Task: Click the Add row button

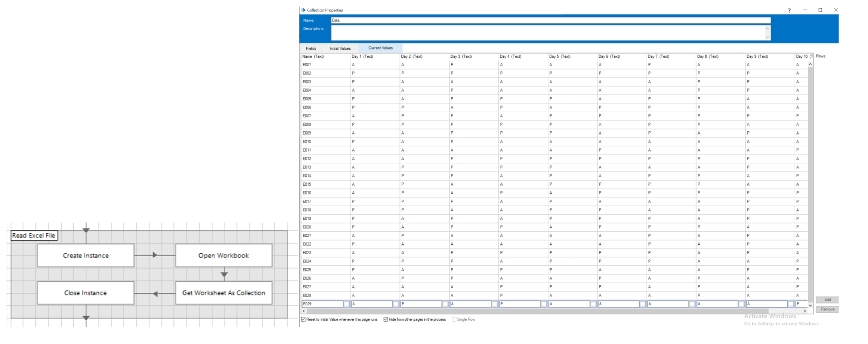Action: 827,300
